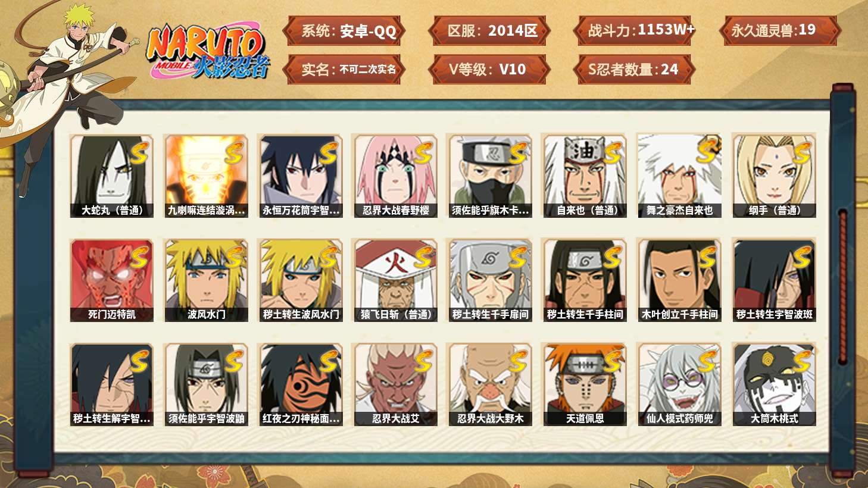Click the 区服: 2014区 label
Image resolution: width=868 pixels, height=488 pixels.
tap(489, 31)
